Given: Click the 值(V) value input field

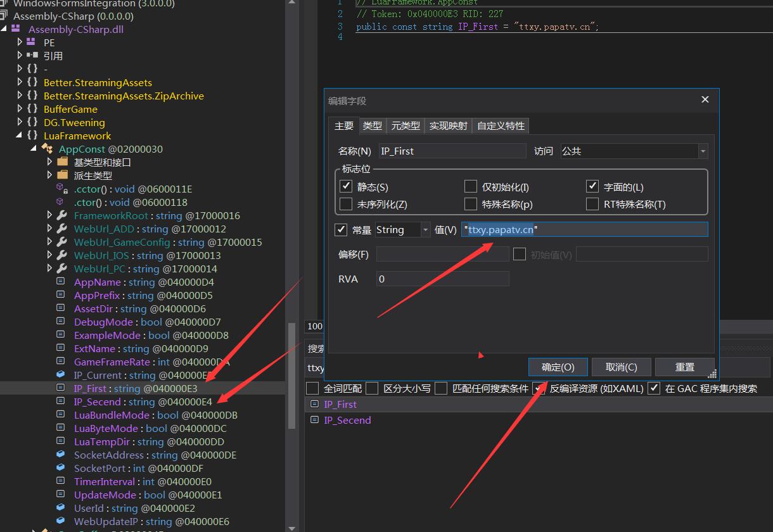Looking at the screenshot, I should (x=583, y=230).
